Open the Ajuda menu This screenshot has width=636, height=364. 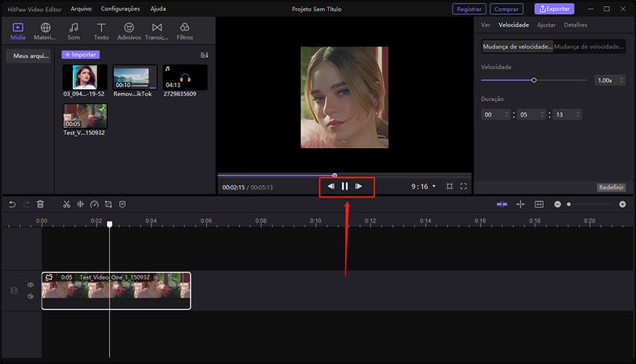158,8
